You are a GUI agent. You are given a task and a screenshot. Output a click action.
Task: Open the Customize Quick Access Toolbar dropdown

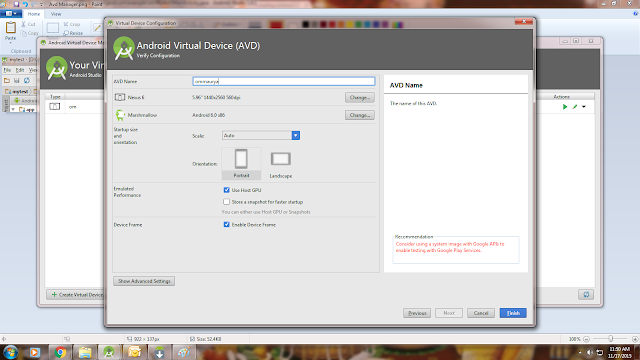(x=42, y=4)
